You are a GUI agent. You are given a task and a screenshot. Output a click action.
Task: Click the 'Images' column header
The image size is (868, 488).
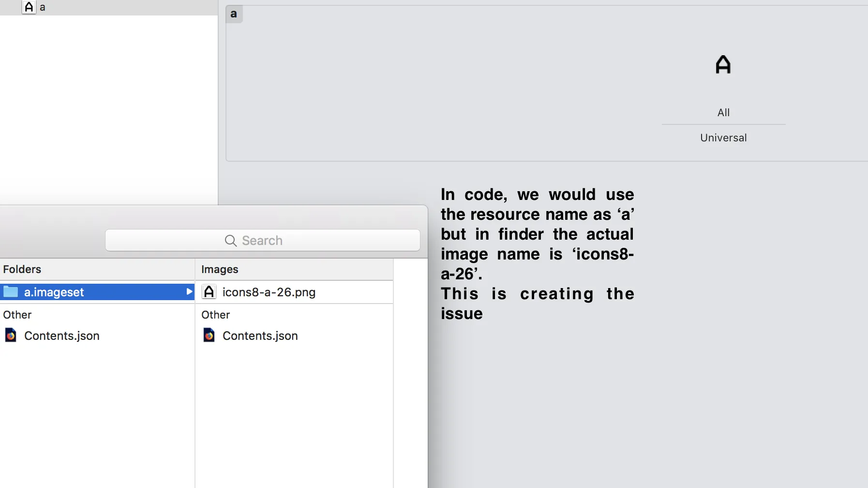point(220,269)
